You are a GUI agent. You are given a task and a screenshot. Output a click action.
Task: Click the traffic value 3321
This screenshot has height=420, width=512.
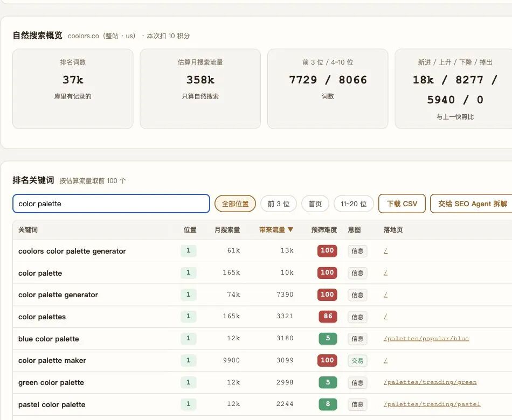coord(285,316)
